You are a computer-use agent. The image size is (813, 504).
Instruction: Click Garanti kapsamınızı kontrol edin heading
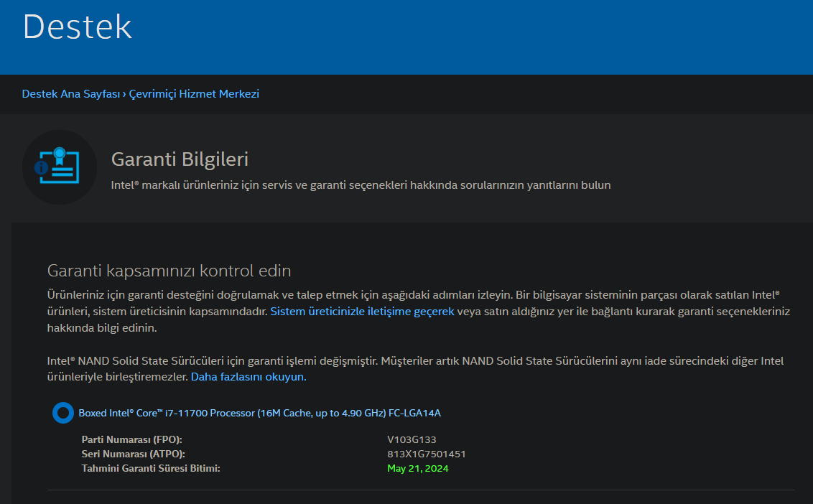pos(169,271)
